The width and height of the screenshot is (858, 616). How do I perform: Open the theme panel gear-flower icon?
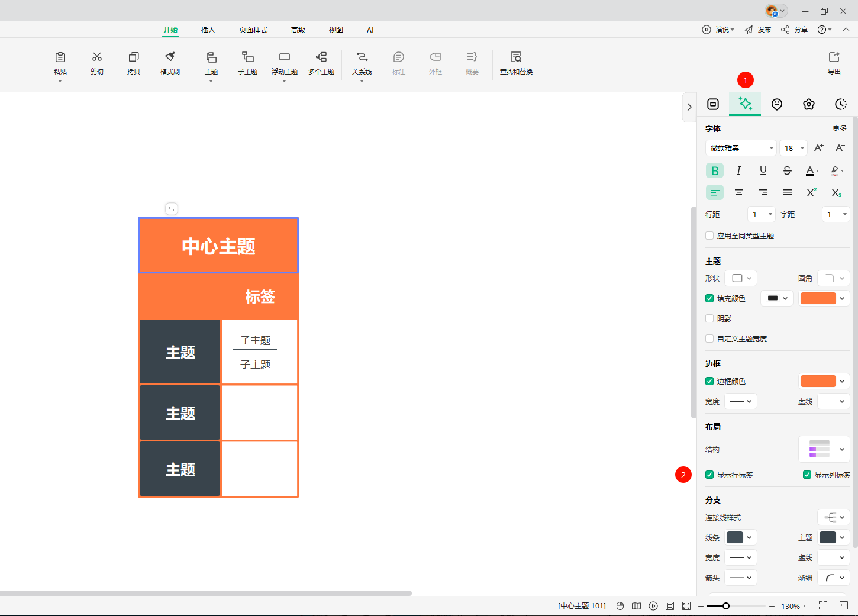coord(809,104)
